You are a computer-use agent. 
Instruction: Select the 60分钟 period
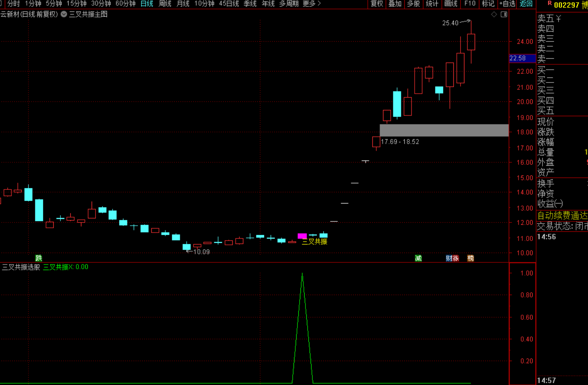tap(125, 4)
